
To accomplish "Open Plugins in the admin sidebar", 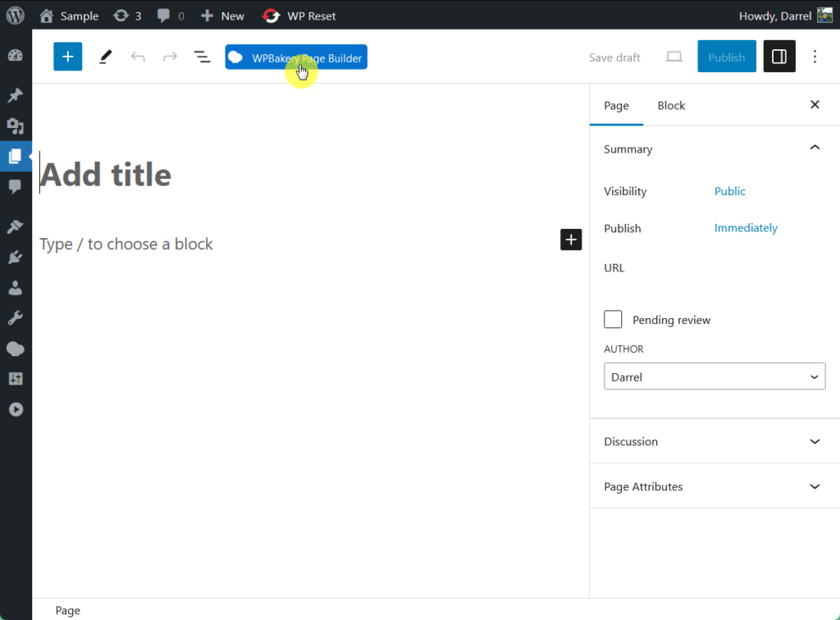I will pos(16,258).
